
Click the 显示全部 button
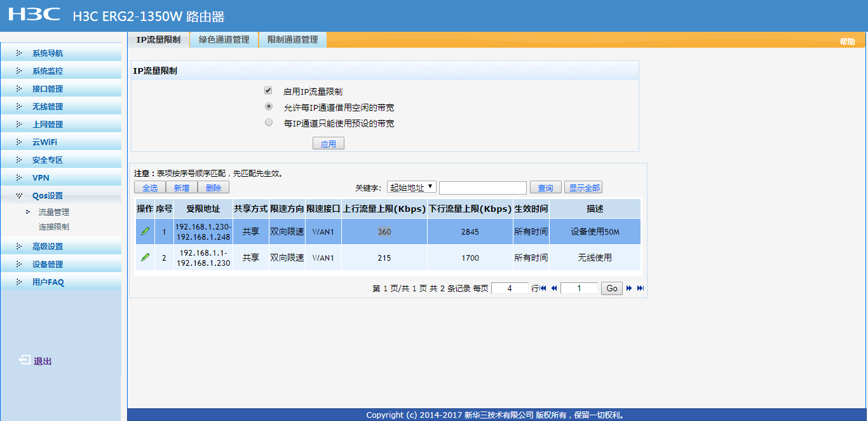(583, 188)
